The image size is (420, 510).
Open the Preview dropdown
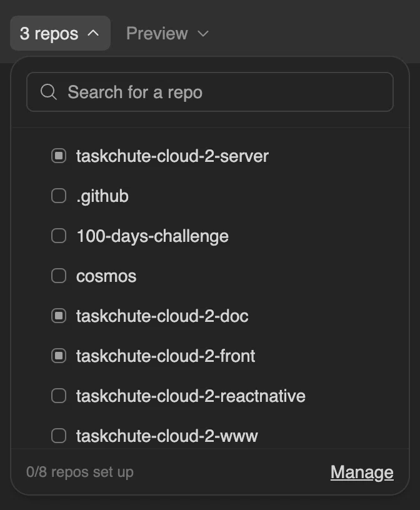pos(167,33)
